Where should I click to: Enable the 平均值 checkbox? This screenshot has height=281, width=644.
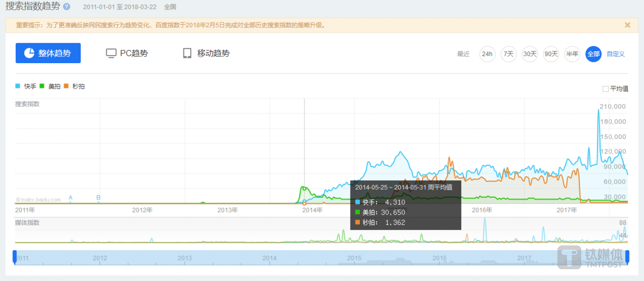605,88
